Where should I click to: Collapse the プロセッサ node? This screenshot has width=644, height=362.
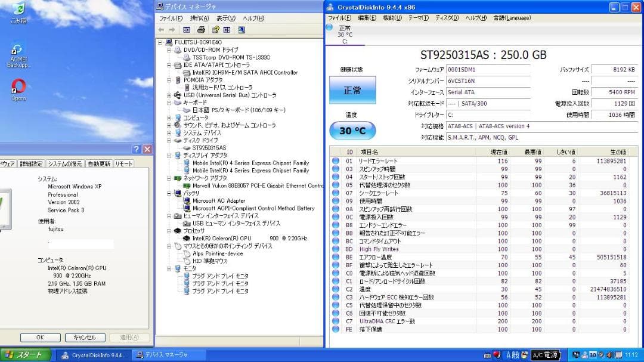[169, 231]
